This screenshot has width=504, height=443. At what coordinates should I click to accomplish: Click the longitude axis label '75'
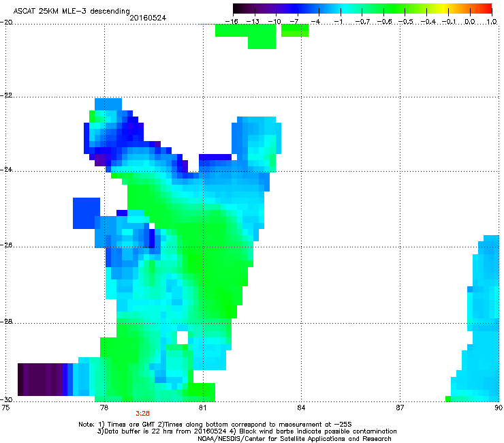(x=5, y=408)
